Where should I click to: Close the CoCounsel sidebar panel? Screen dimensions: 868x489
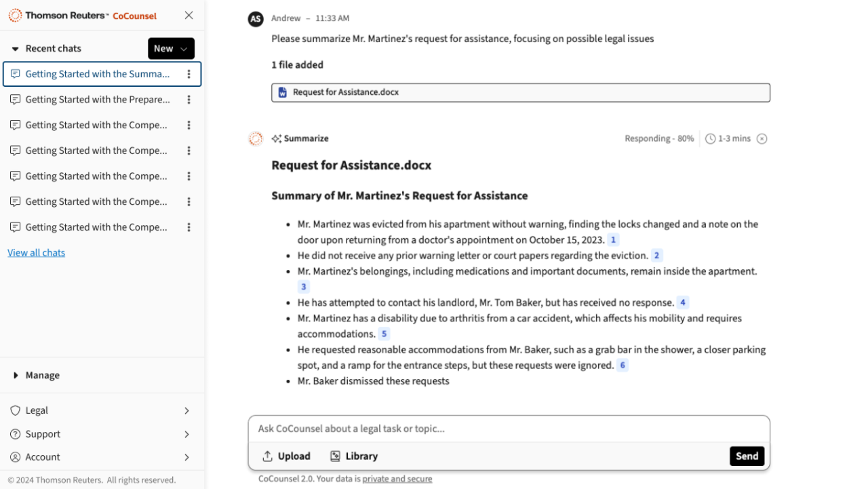[189, 15]
